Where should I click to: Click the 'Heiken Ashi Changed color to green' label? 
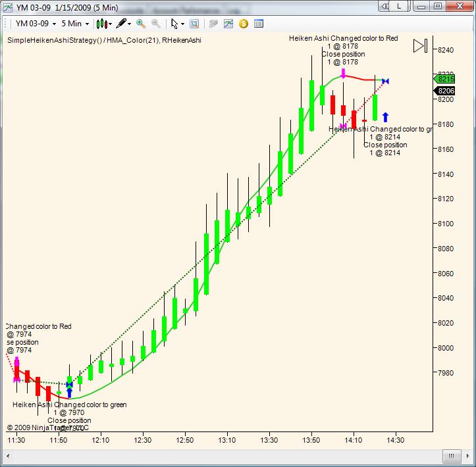coord(70,405)
